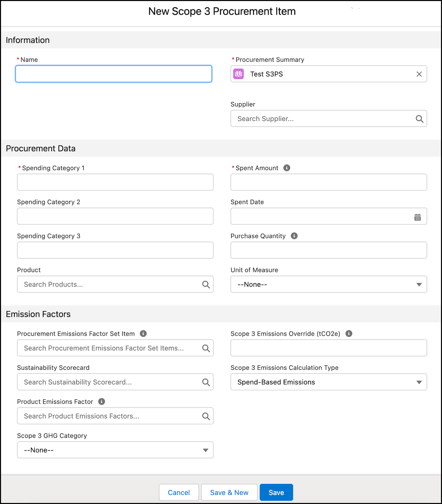Click Scope 3 Emissions Override info icon
Image resolution: width=442 pixels, height=504 pixels.
click(349, 334)
